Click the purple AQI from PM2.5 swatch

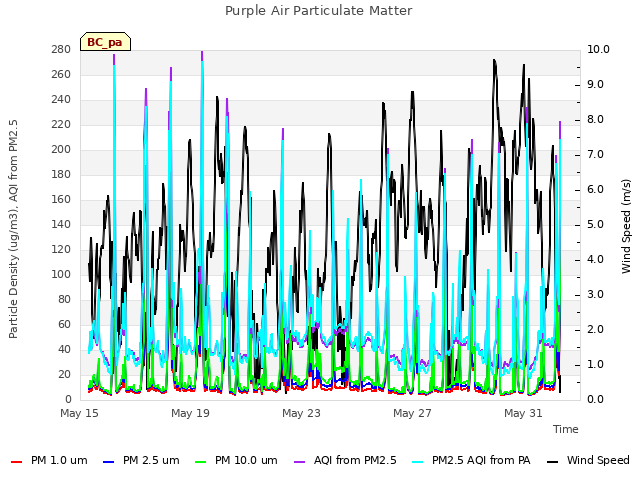[x=300, y=462]
